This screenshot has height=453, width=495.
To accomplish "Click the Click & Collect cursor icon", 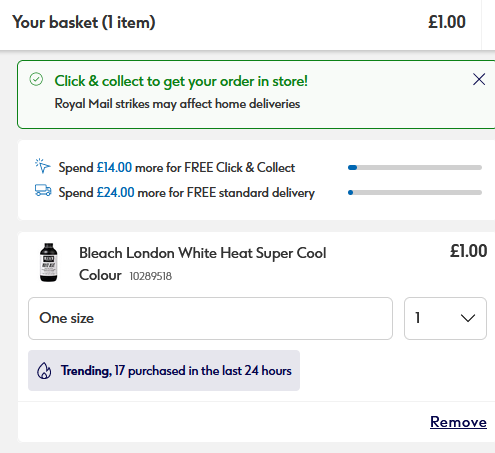I will coord(43,166).
